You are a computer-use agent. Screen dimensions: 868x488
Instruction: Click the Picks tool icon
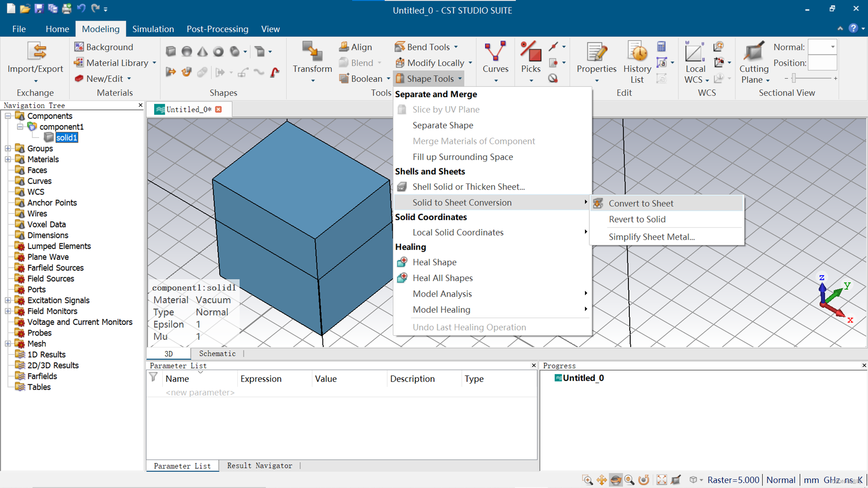tap(531, 52)
